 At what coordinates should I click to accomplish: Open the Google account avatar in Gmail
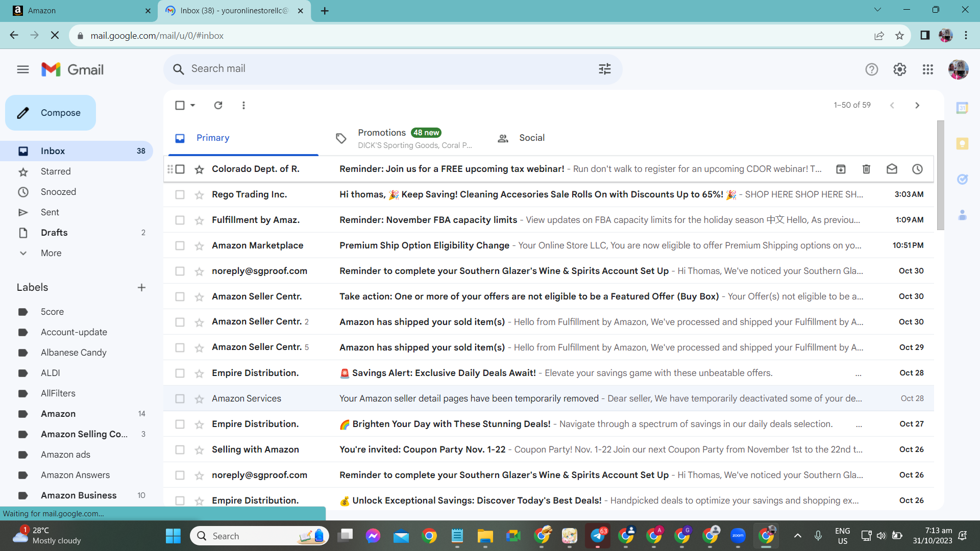point(958,69)
